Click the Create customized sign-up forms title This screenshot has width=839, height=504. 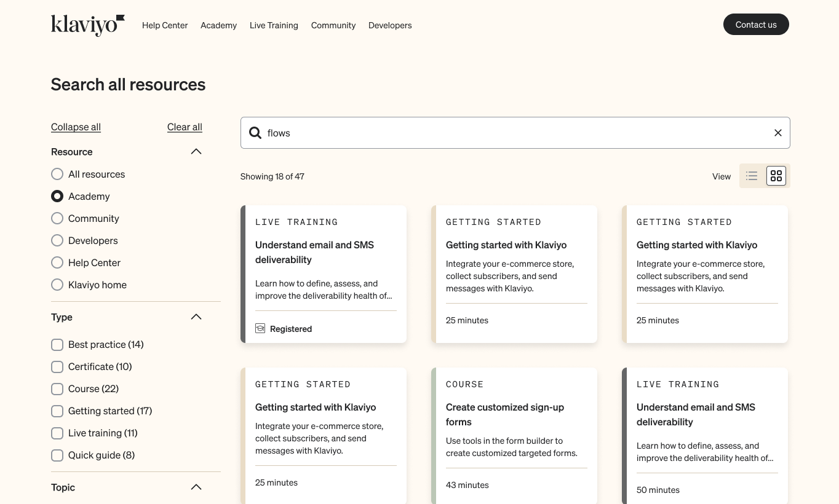[505, 415]
